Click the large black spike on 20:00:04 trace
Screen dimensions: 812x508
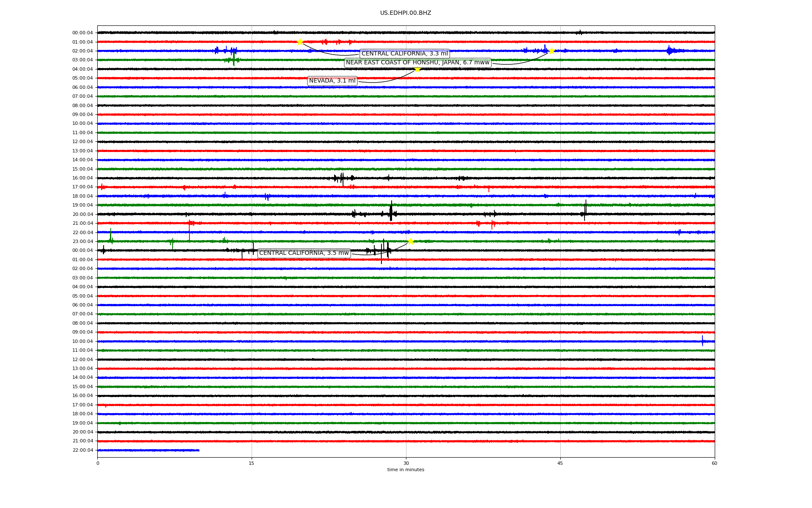(391, 211)
